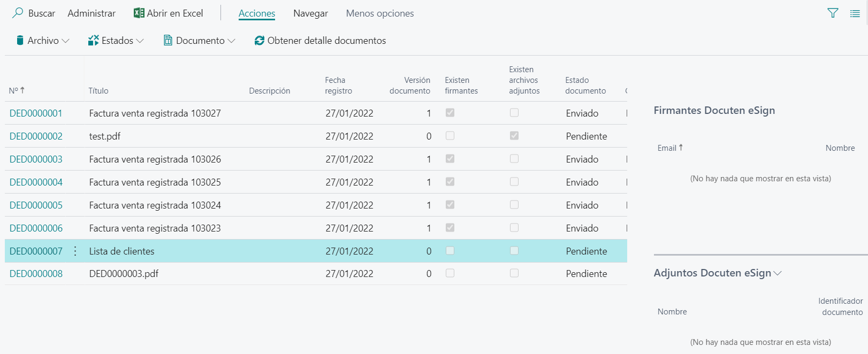Viewport: 868px width, 354px height.
Task: Collapse Adjuntos Docuten eSign section chevron
Action: pos(778,273)
